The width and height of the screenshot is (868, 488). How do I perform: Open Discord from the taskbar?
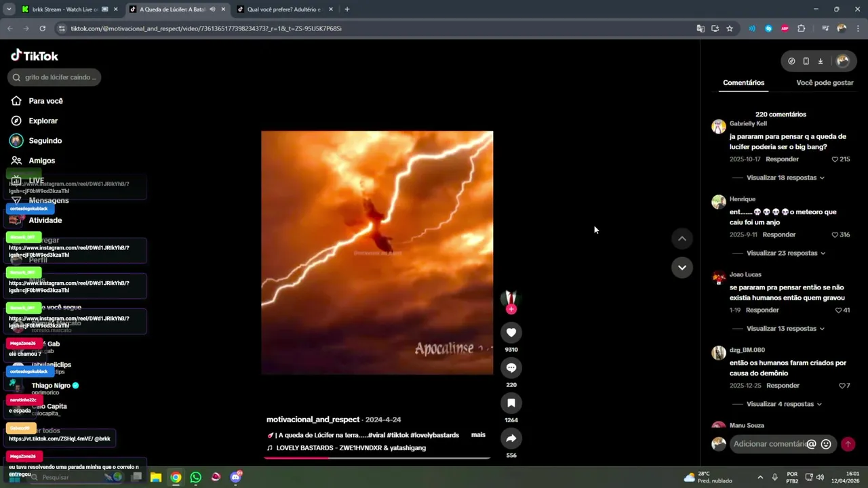point(235,477)
